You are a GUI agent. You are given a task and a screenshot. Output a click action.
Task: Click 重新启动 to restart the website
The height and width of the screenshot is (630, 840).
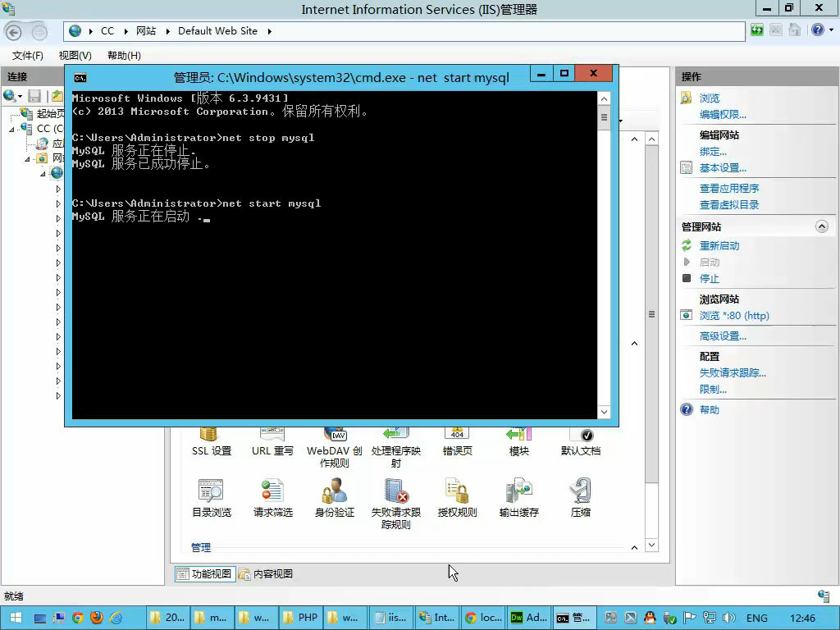tap(719, 246)
